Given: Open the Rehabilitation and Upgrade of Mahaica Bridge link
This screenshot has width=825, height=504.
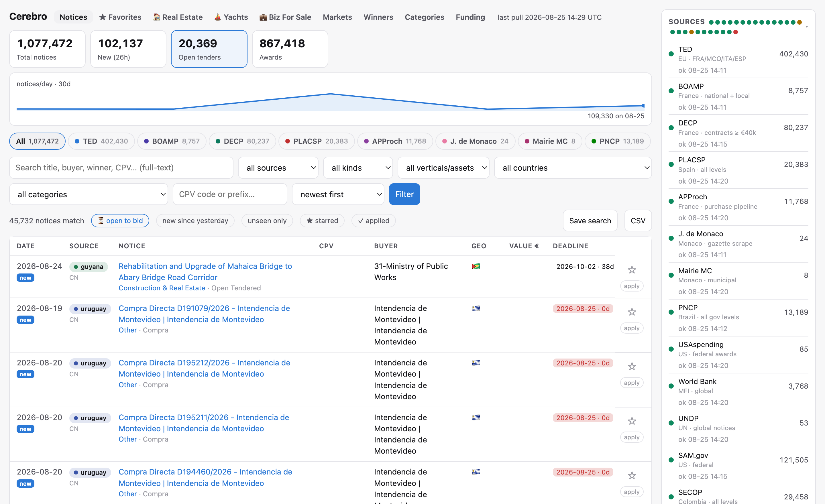Looking at the screenshot, I should point(205,272).
